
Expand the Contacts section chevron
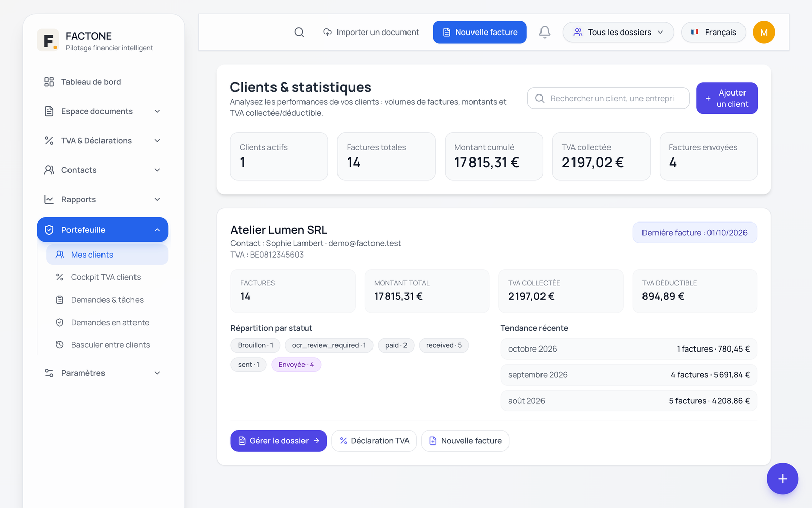(x=157, y=170)
